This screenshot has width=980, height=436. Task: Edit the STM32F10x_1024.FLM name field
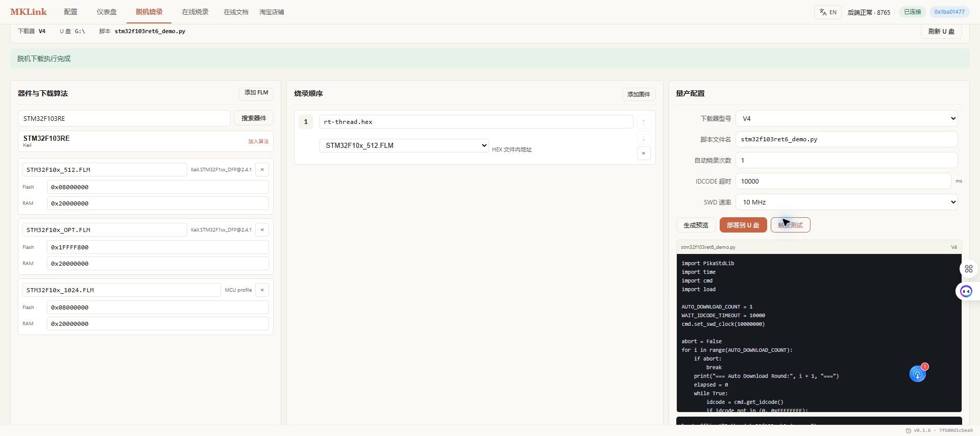point(121,290)
